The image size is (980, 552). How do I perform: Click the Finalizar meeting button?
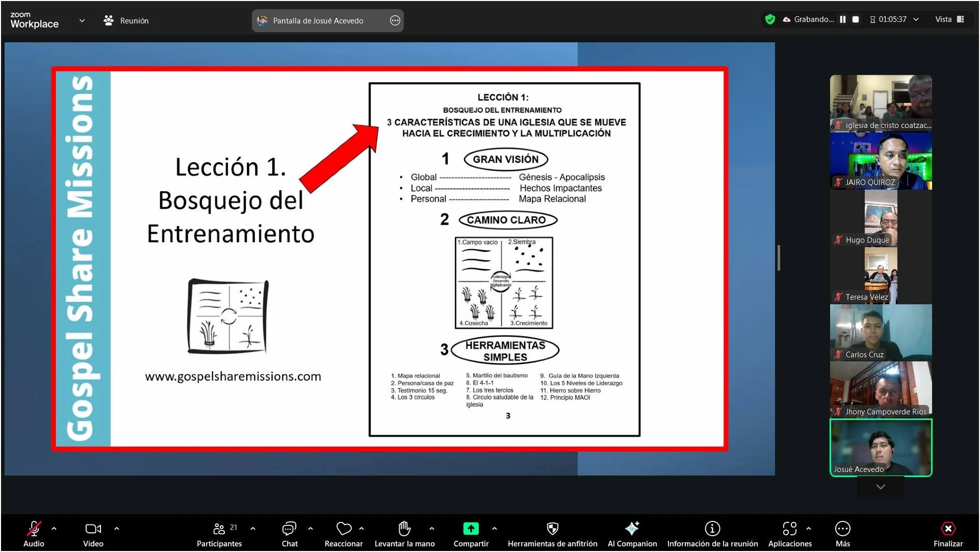coord(948,529)
